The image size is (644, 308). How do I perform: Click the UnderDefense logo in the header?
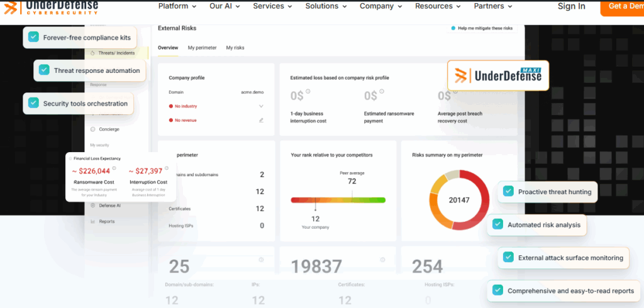(52, 7)
